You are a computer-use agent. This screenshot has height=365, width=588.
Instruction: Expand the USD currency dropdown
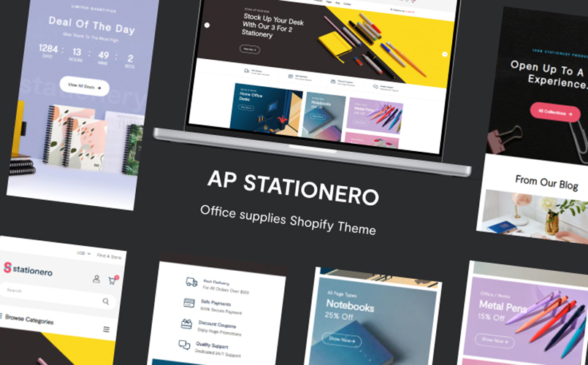(83, 253)
